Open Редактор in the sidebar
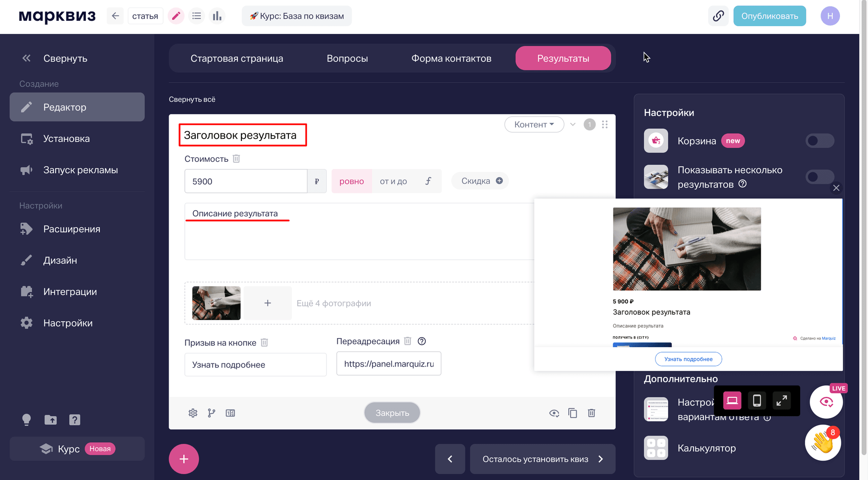The image size is (868, 480). (x=77, y=107)
